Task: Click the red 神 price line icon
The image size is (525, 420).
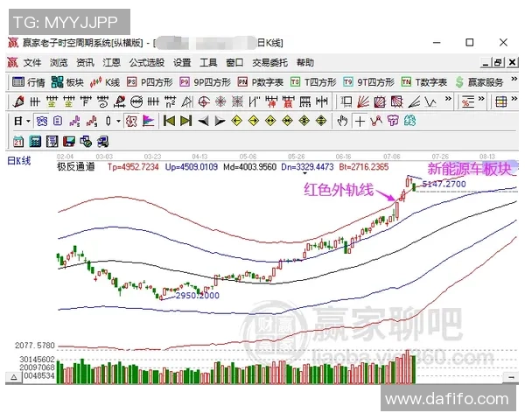Action: tap(271, 101)
